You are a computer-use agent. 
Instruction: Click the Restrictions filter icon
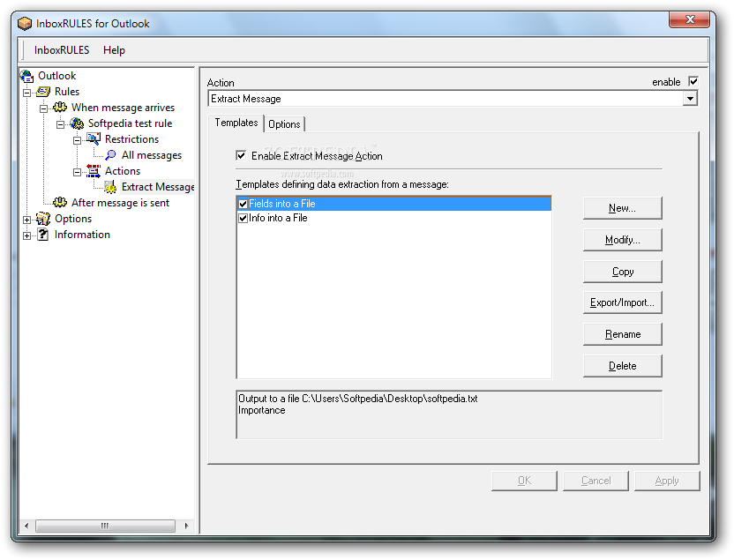tap(94, 139)
